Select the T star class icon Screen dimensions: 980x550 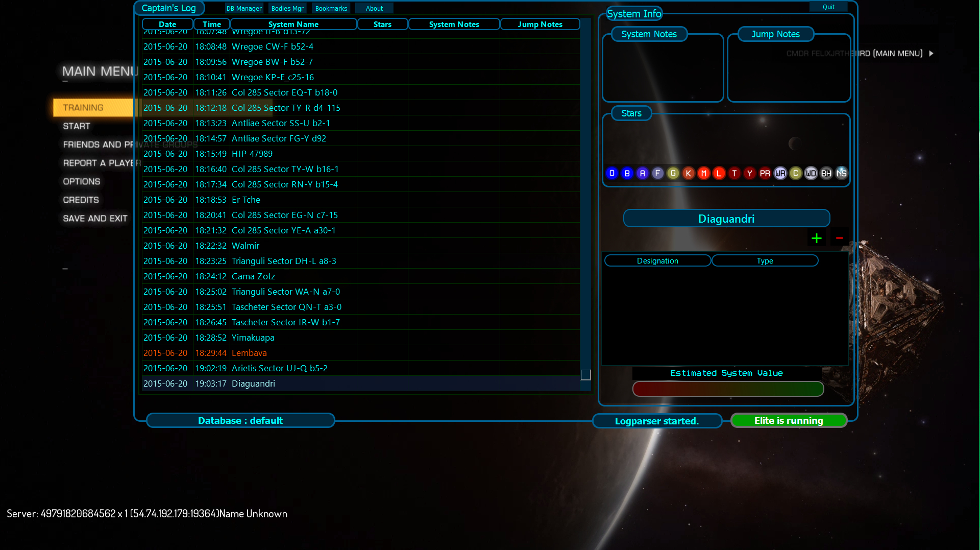(x=734, y=174)
